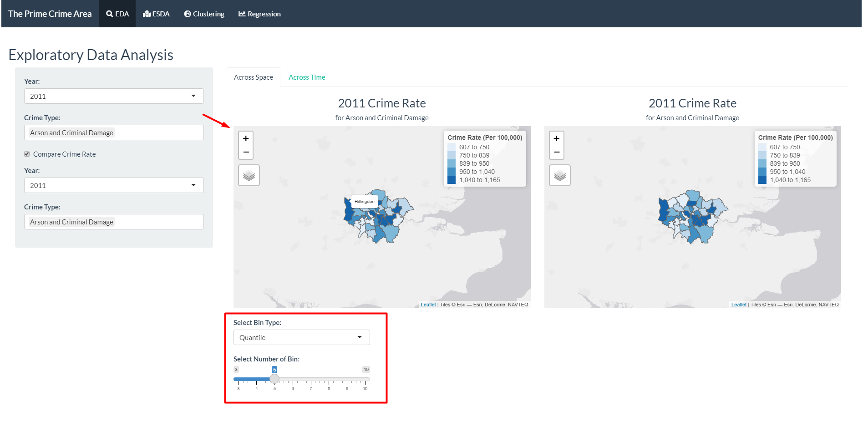Zoom in on the right crime map
The height and width of the screenshot is (422, 868).
tap(556, 138)
